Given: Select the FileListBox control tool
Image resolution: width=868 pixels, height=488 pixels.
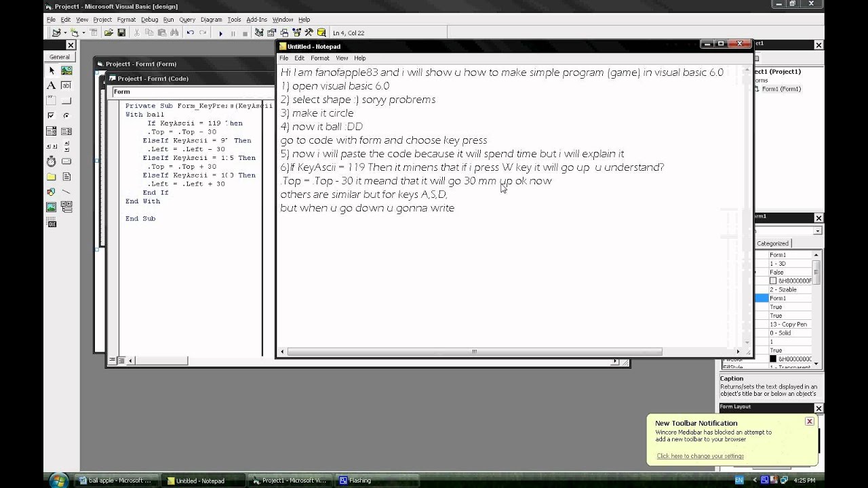Looking at the screenshot, I should (x=66, y=176).
